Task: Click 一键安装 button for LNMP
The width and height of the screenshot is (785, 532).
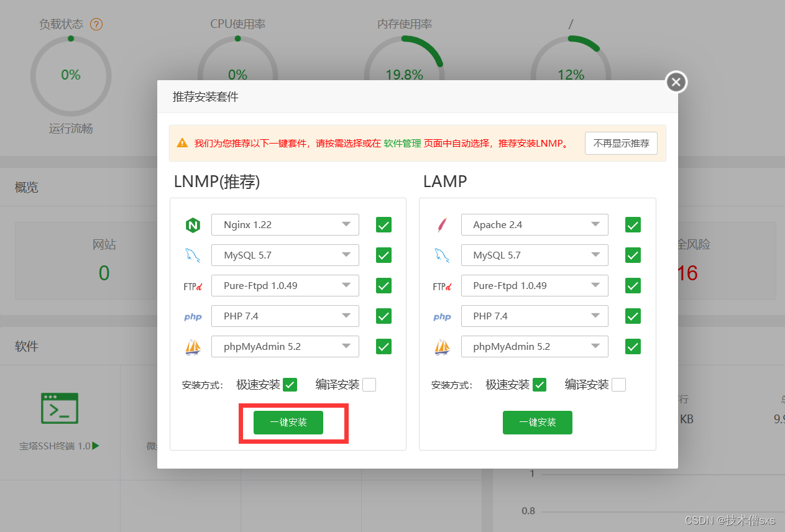Action: [288, 422]
